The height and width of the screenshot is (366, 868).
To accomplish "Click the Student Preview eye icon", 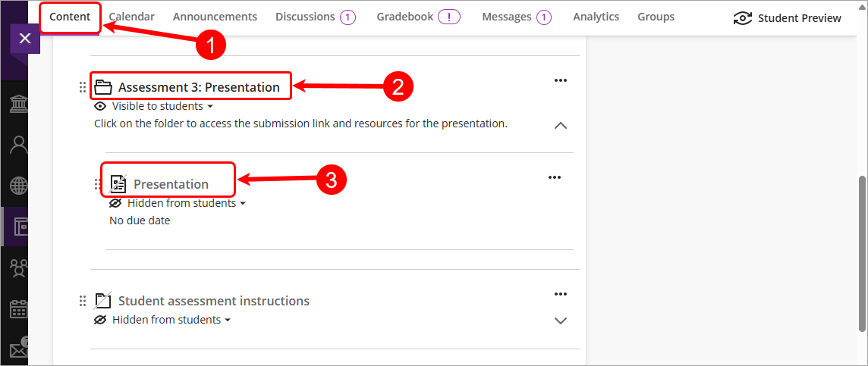I will coord(742,18).
